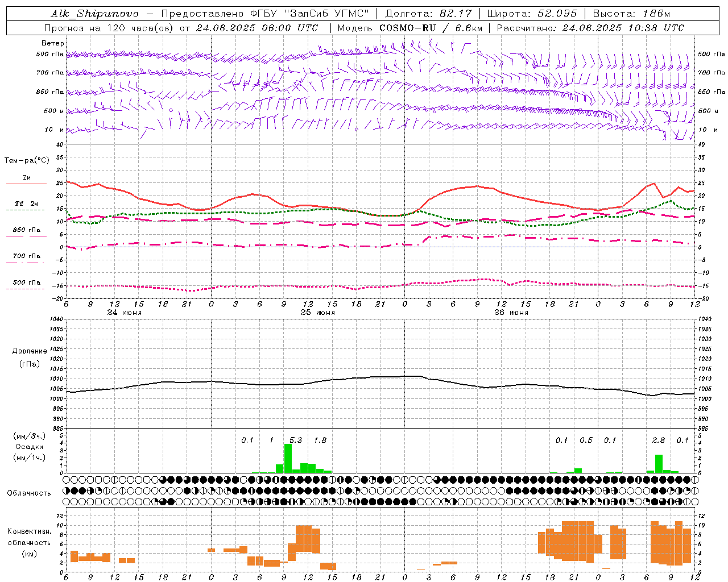Click the 24 июня date label
This screenshot has height=582, width=728.
(124, 313)
